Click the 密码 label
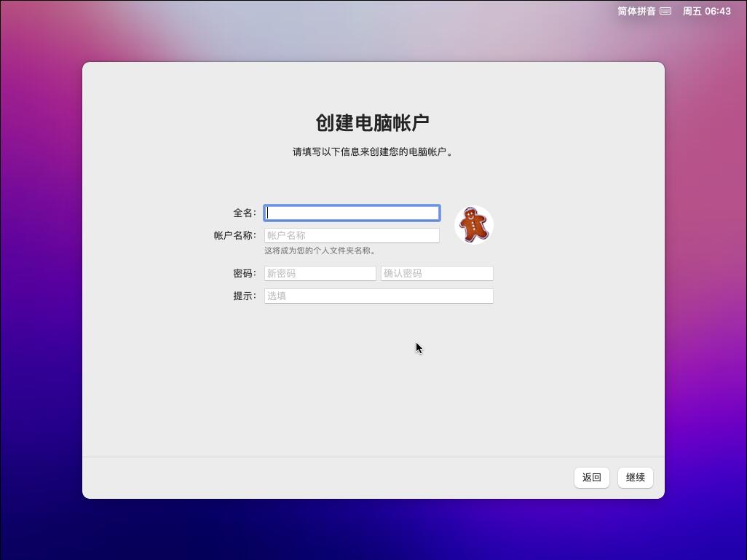Screen dimensions: 747x560 coord(245,273)
